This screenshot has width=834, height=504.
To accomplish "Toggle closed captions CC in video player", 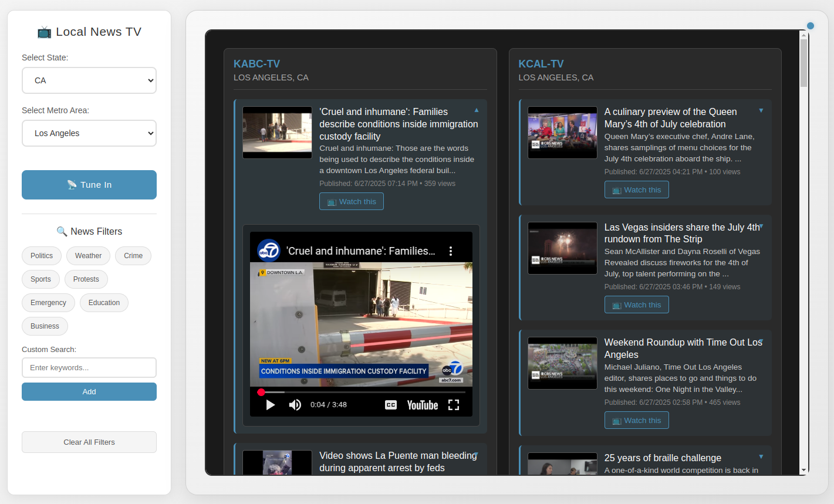I will click(391, 405).
